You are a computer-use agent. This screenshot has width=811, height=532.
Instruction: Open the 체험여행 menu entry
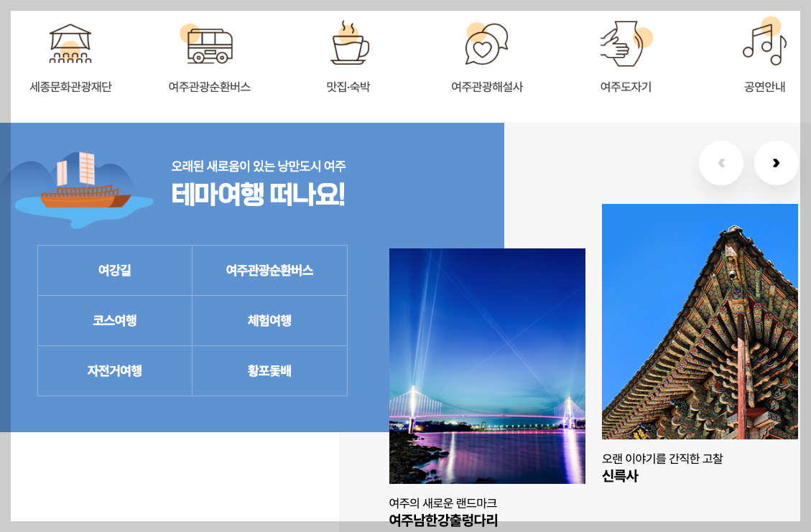click(269, 320)
